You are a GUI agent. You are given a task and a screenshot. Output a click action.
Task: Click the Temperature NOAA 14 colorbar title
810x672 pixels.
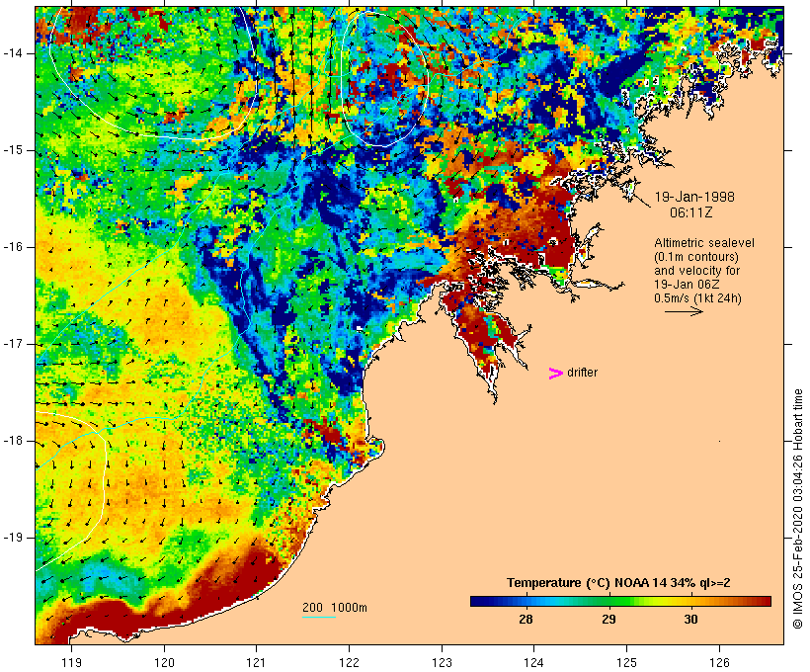pos(618,583)
